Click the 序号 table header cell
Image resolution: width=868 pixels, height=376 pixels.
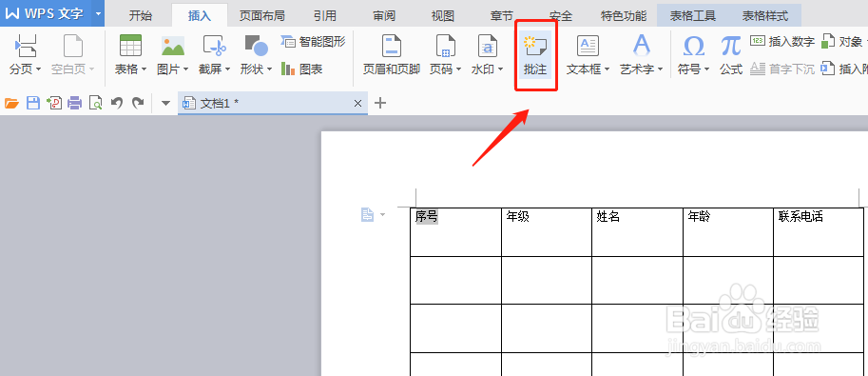click(455, 232)
